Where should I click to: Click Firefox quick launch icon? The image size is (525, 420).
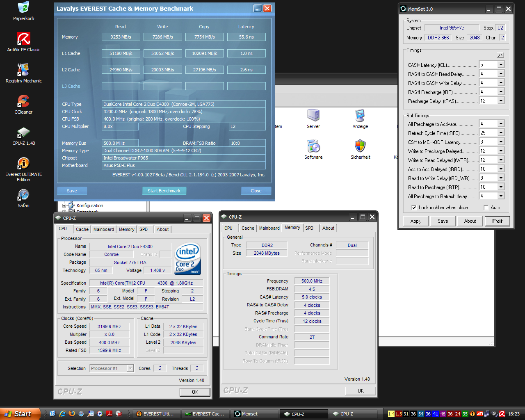[72, 414]
